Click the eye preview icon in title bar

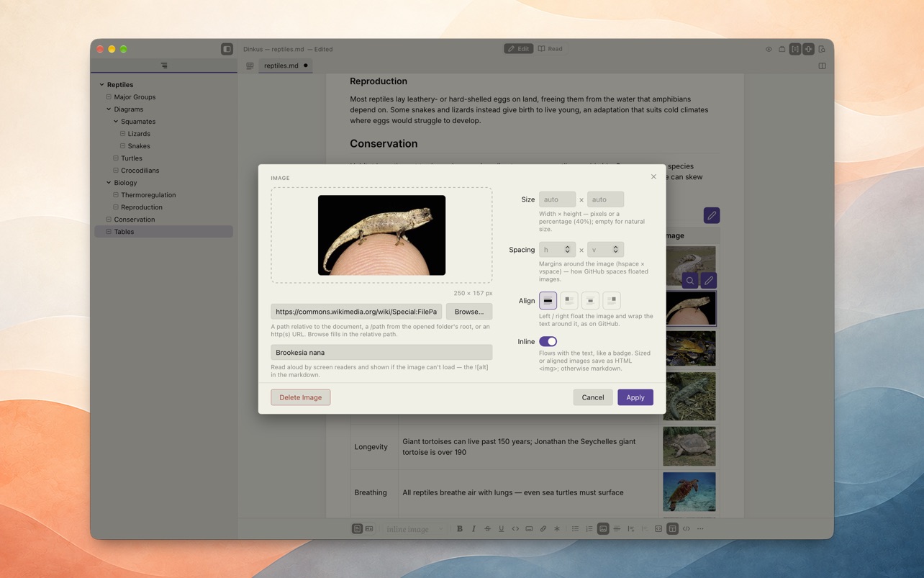769,49
